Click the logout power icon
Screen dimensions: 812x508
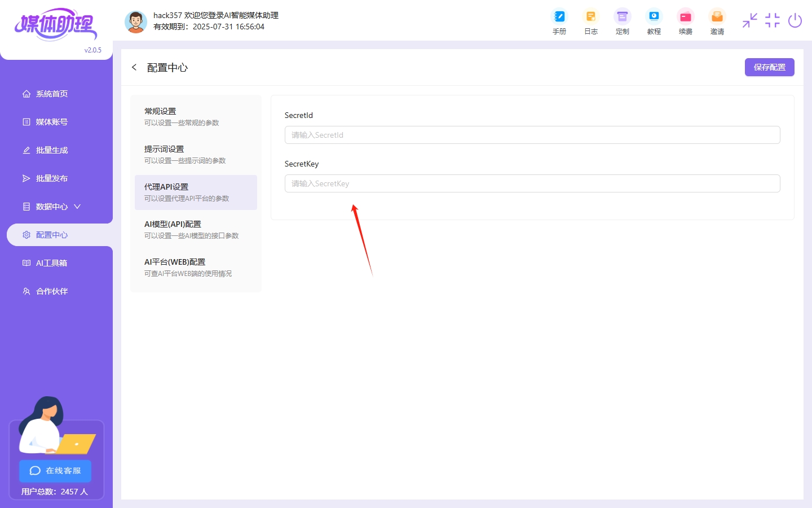click(795, 20)
